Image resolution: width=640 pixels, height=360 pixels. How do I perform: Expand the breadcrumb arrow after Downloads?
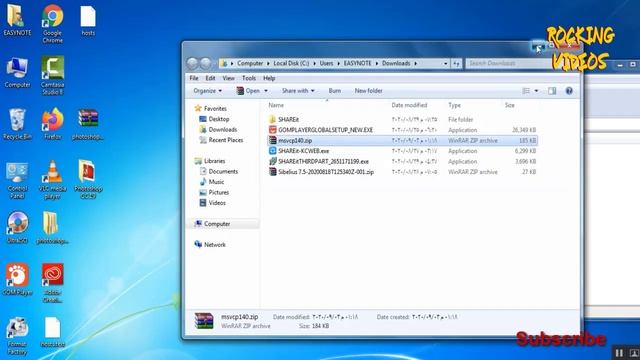[416, 63]
